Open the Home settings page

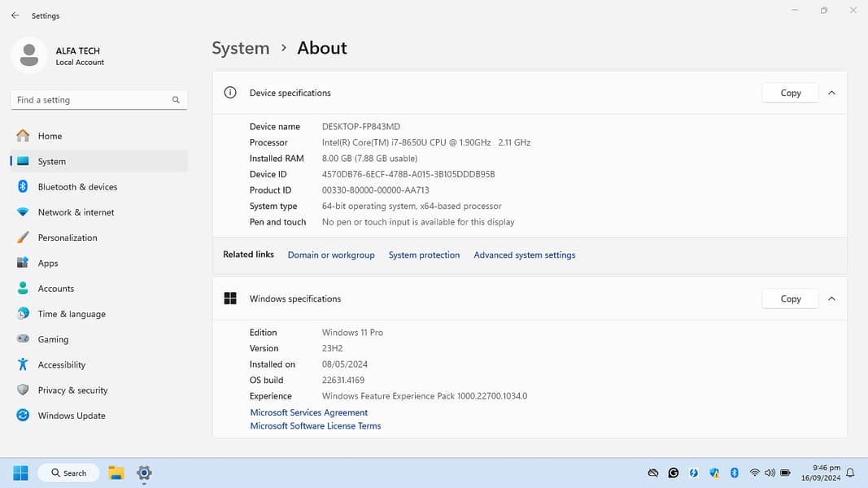50,136
